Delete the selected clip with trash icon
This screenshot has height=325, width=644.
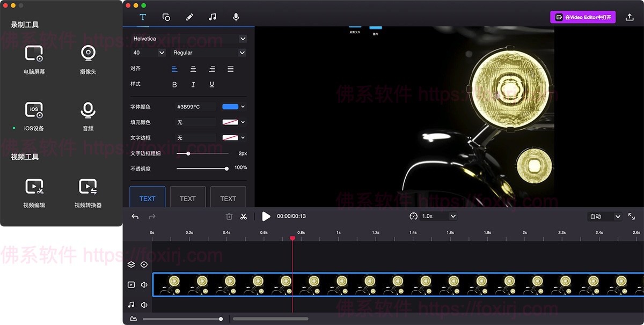pos(229,216)
